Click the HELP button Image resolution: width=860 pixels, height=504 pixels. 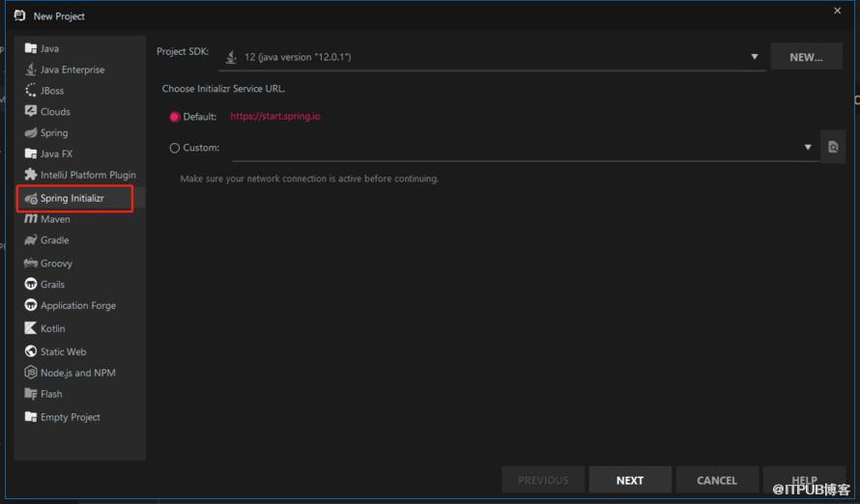804,480
